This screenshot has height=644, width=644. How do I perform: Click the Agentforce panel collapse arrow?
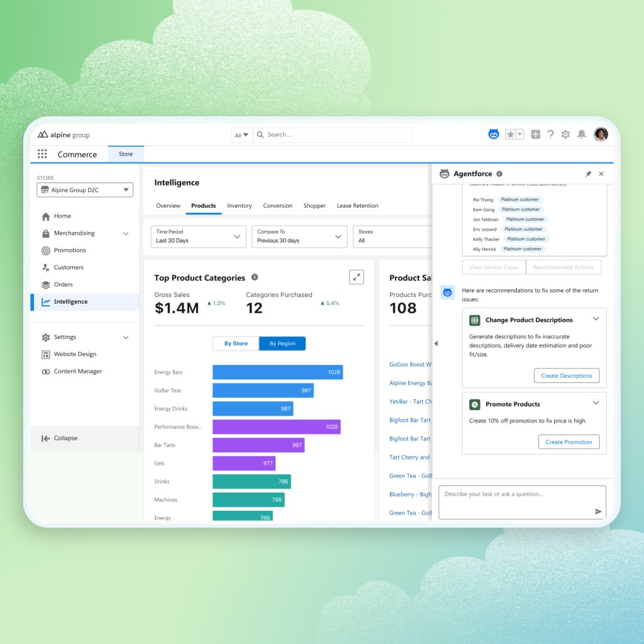(x=436, y=343)
